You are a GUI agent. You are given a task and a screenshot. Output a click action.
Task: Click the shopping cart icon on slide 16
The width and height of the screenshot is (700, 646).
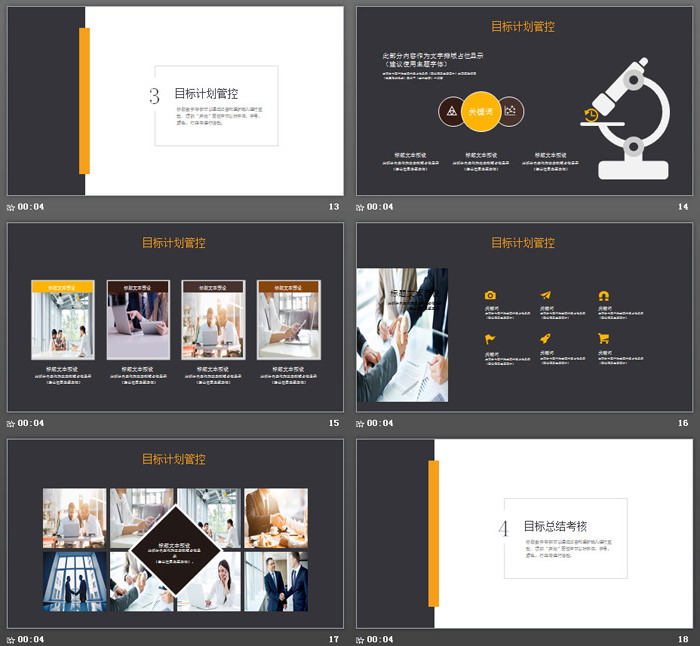pos(603,339)
